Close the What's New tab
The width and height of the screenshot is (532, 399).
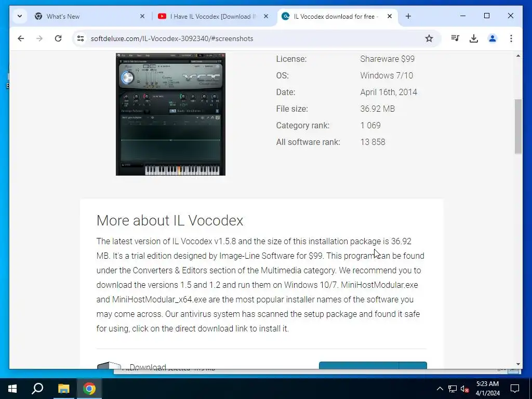point(142,16)
